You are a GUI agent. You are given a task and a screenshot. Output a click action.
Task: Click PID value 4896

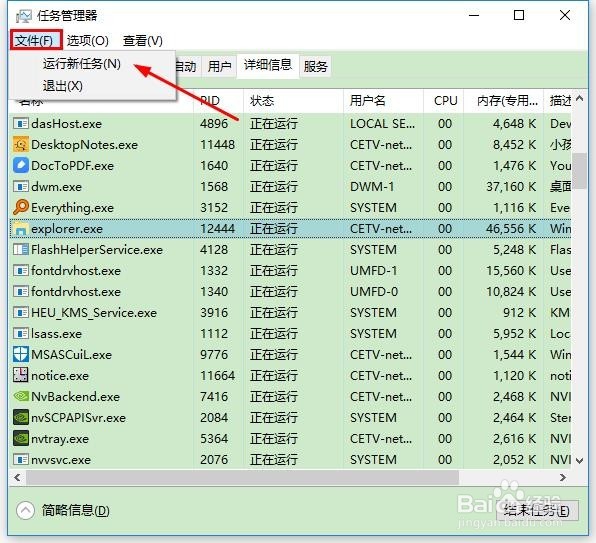click(214, 124)
